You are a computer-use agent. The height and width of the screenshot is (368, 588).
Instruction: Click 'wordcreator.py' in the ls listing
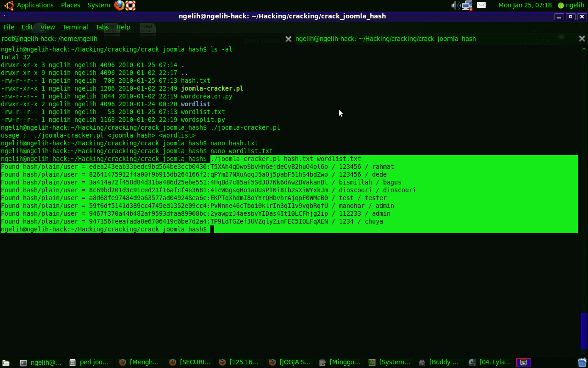pyautogui.click(x=207, y=96)
